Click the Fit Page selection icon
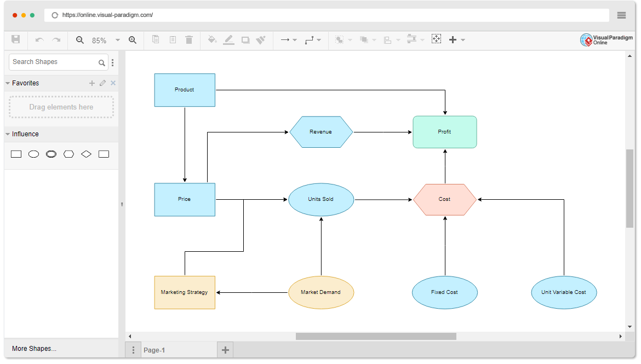The image size is (641, 364). [436, 39]
